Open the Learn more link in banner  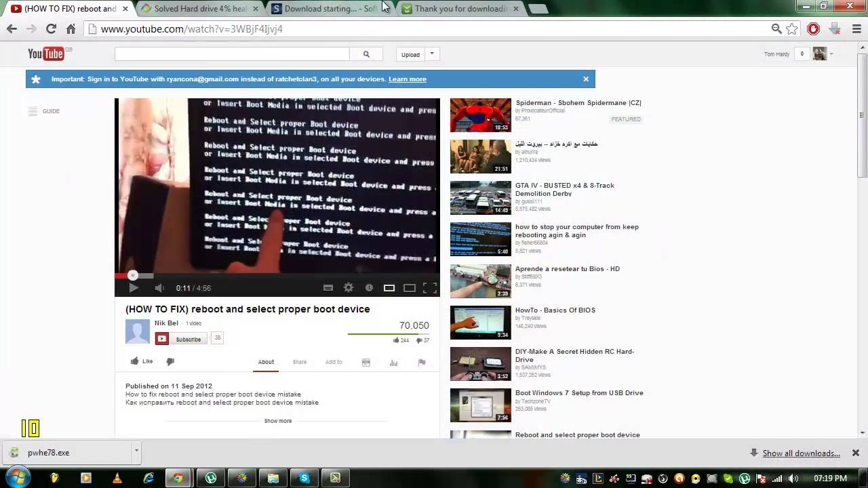pos(408,79)
